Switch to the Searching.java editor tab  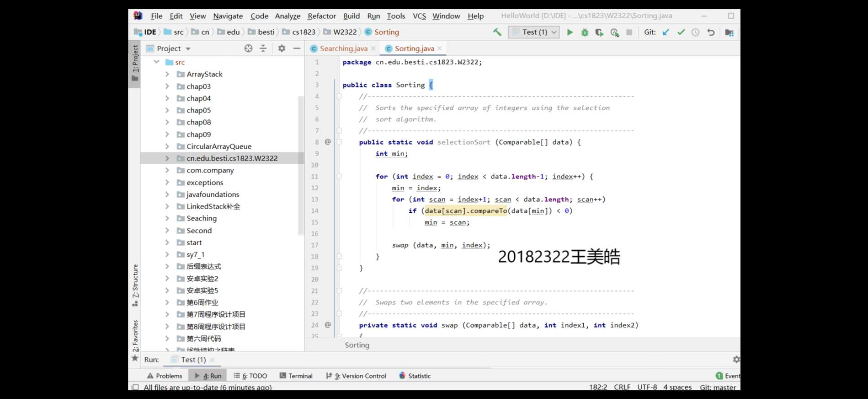[343, 49]
